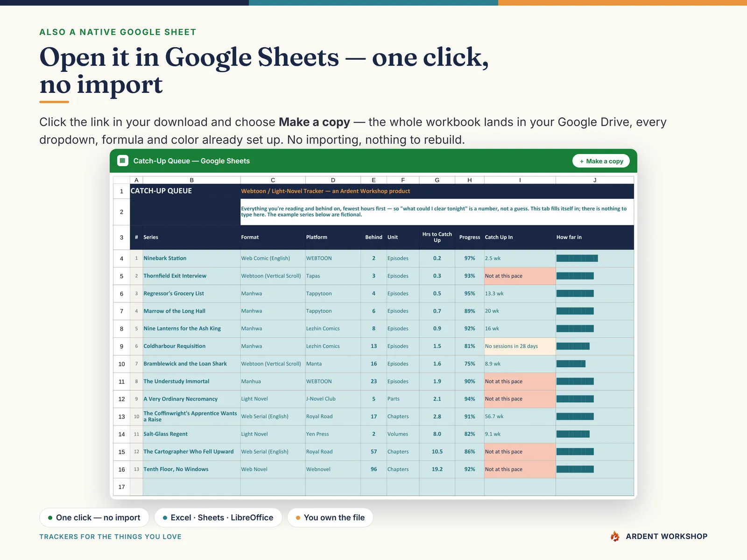Select the One click — no import pill
This screenshot has height=560, width=747.
94,518
